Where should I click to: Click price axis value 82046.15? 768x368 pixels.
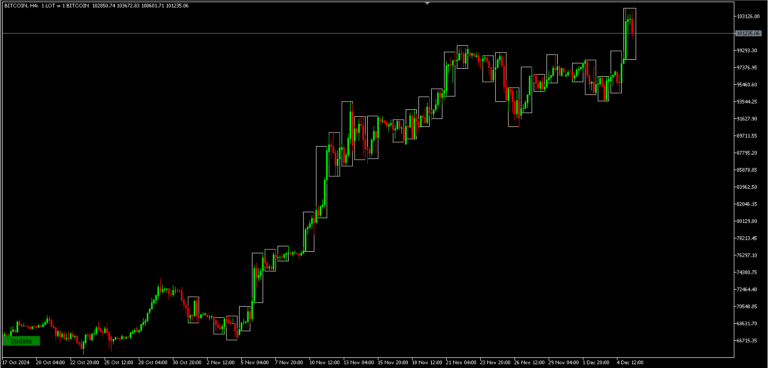747,204
